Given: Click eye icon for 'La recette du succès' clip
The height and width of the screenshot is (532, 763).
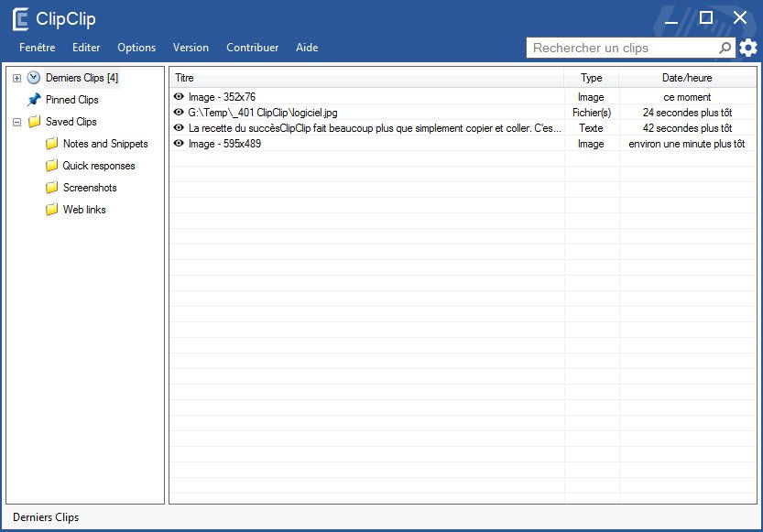Looking at the screenshot, I should click(x=179, y=127).
